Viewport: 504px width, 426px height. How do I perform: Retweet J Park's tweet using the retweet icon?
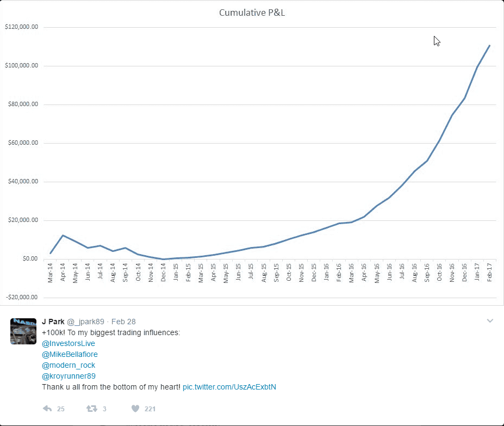(92, 409)
